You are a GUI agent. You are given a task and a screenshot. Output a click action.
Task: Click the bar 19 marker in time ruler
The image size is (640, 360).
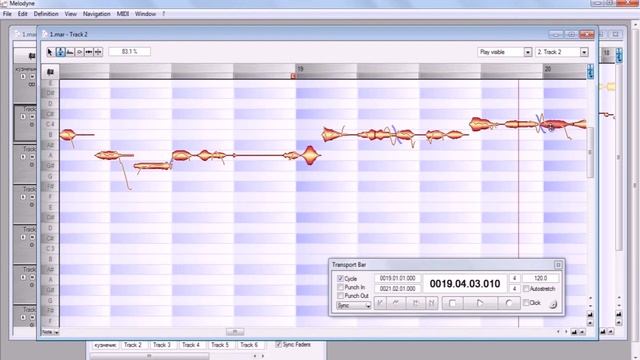(x=300, y=69)
